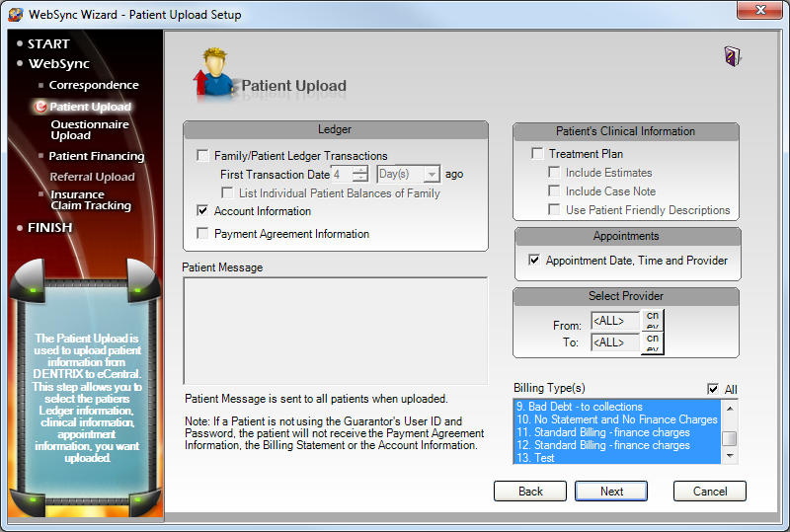Click the help book icon
The width and height of the screenshot is (790, 532).
coord(732,56)
